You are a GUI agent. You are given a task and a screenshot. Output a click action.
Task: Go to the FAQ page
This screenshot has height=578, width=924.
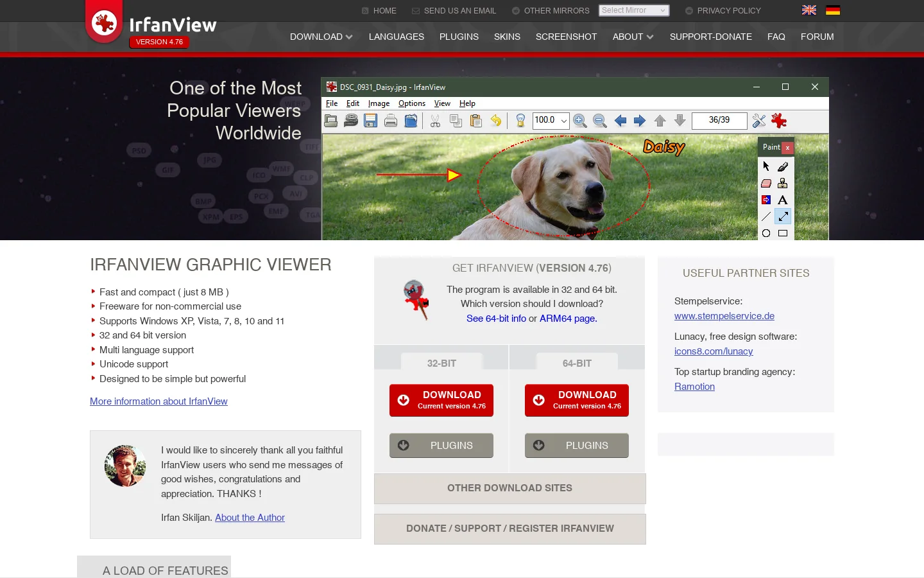[776, 37]
